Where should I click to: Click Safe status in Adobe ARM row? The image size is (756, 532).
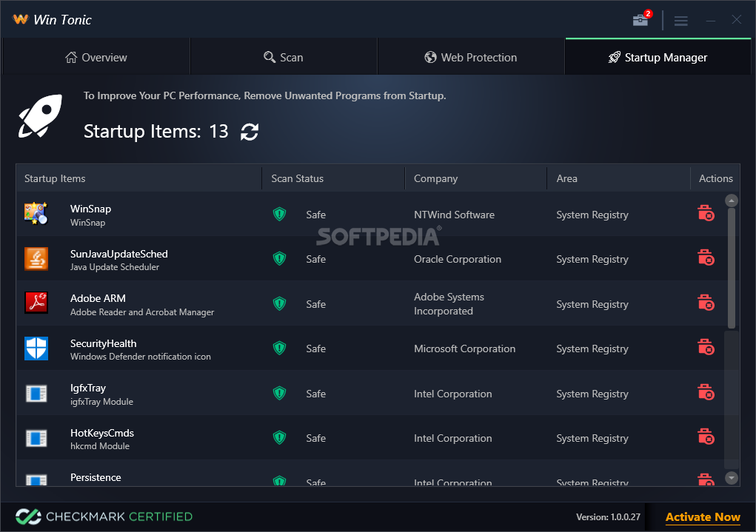tap(316, 305)
